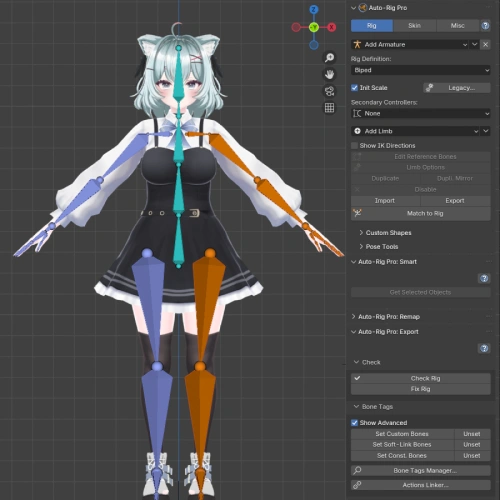Click the Legacy button wrench icon

(430, 88)
